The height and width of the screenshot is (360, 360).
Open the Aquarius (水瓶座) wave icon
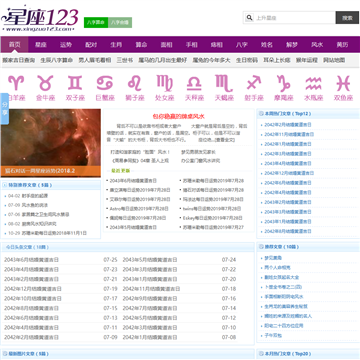click(x=313, y=83)
